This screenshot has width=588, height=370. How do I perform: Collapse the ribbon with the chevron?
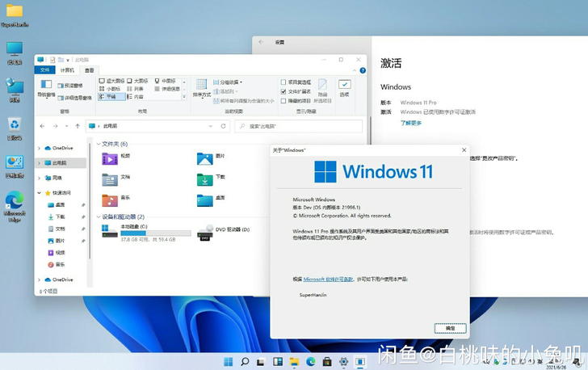tap(355, 70)
